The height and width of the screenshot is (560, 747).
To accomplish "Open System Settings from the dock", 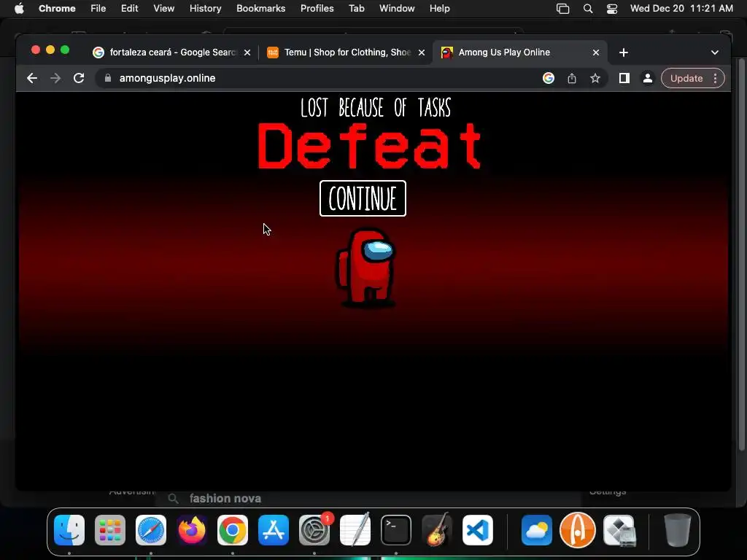I will pos(314,530).
